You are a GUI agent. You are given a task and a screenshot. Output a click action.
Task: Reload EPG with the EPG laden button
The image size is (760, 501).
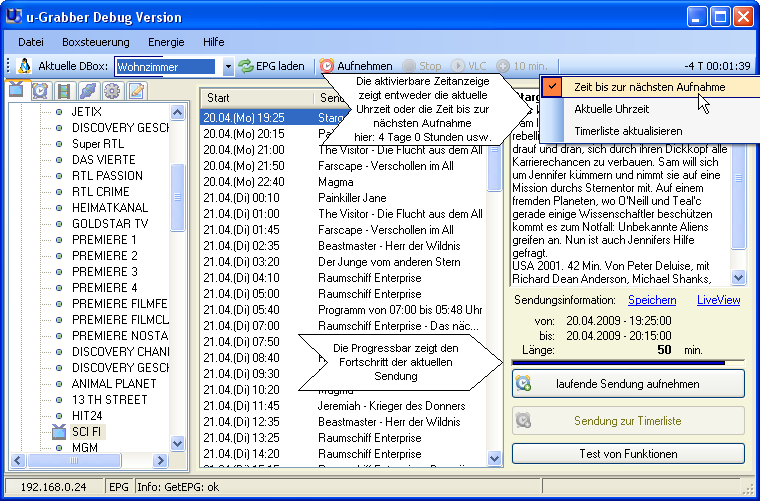[x=271, y=66]
